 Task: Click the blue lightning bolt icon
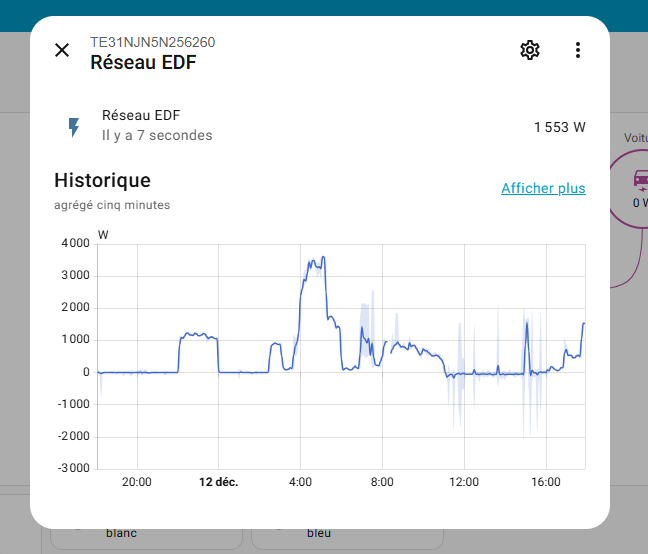tap(74, 127)
